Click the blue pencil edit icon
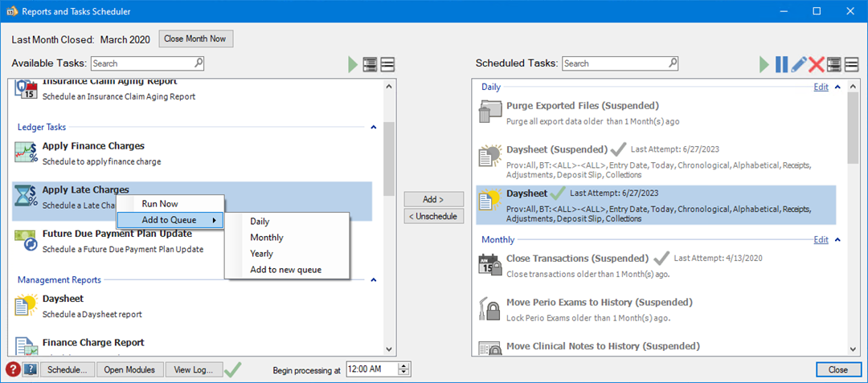This screenshot has width=868, height=383. coord(799,64)
